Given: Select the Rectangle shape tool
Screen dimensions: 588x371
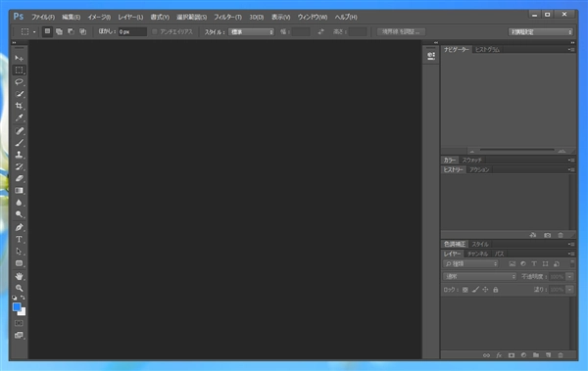Looking at the screenshot, I should (19, 263).
